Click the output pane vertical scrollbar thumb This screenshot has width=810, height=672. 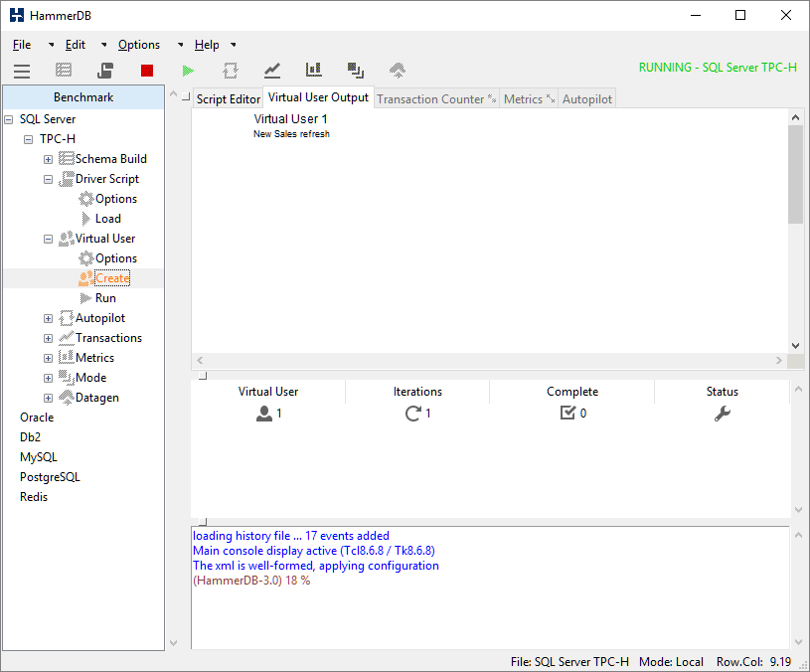click(795, 175)
